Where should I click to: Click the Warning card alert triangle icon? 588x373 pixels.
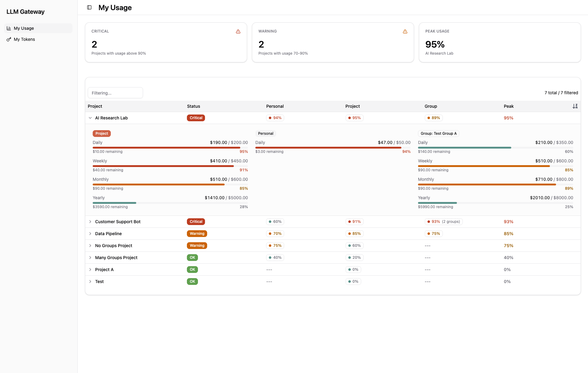(405, 31)
